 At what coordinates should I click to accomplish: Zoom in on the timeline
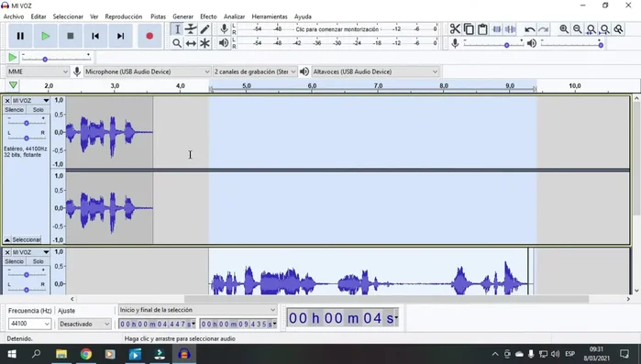pyautogui.click(x=564, y=29)
